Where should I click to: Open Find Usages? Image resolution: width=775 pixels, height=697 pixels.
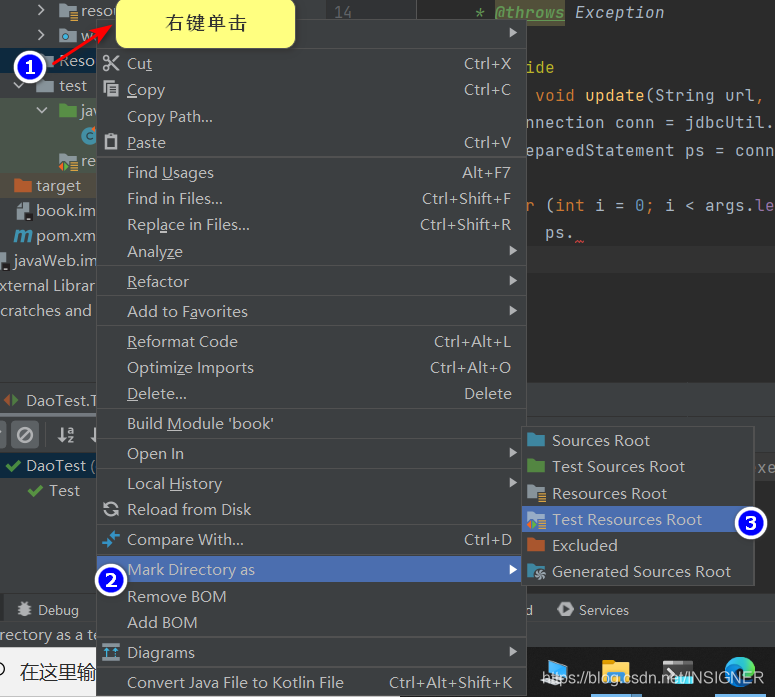pyautogui.click(x=311, y=173)
